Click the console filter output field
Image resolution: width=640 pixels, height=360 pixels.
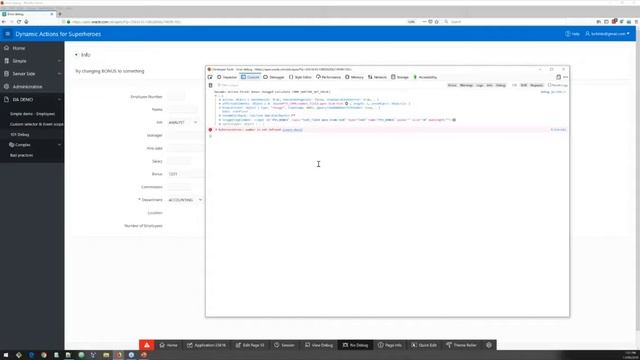point(331,85)
